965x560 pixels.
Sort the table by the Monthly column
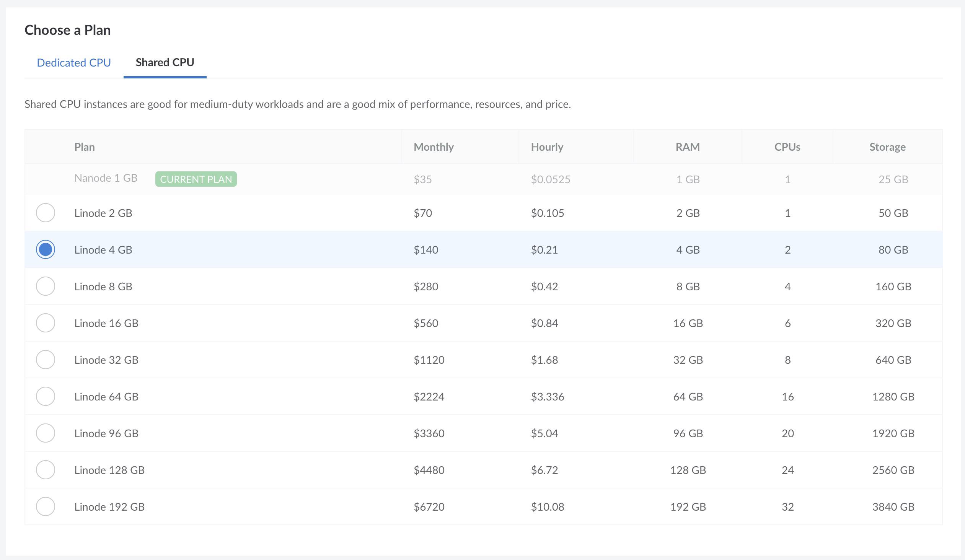tap(433, 147)
